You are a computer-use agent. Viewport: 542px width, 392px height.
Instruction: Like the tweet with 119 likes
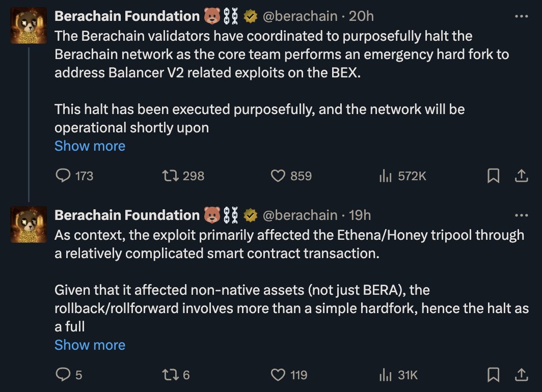278,375
